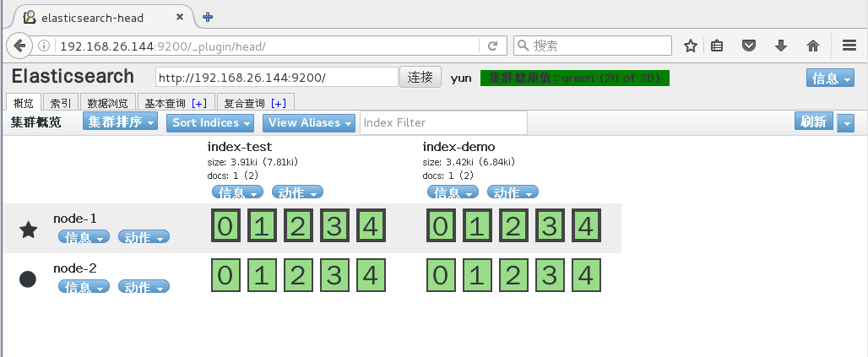
Task: Select shard 3 of index-test on node-2
Action: (x=334, y=276)
